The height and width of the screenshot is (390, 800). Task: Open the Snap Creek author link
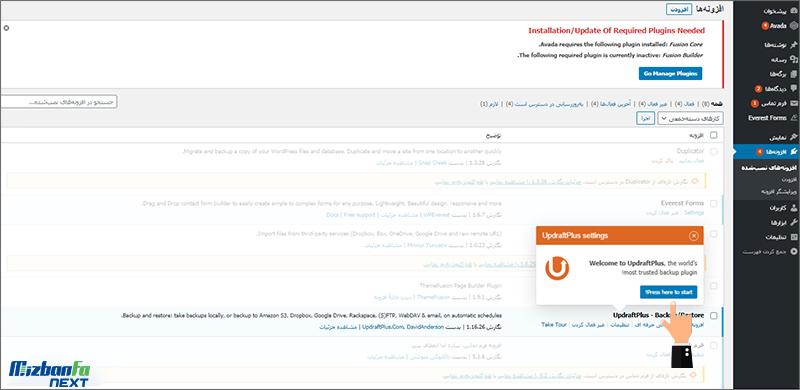(x=432, y=163)
